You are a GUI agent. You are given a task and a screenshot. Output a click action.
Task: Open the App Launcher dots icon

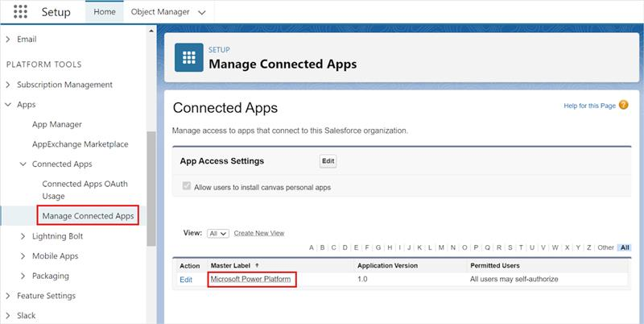click(x=20, y=11)
